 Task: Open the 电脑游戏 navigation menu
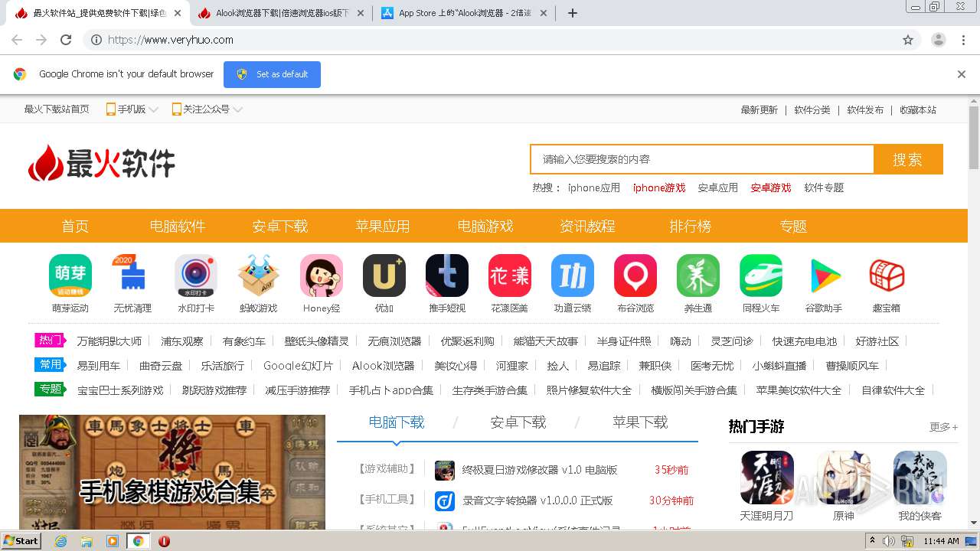tap(485, 226)
